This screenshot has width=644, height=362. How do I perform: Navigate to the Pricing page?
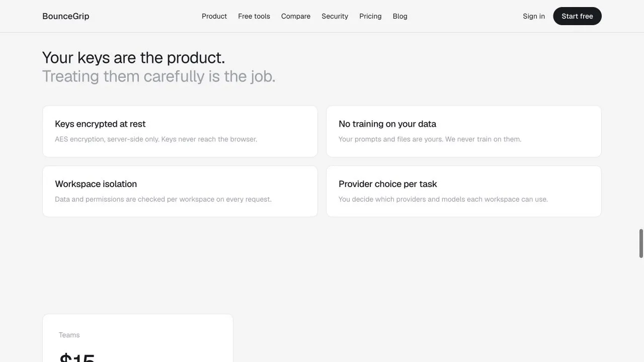[x=370, y=16]
